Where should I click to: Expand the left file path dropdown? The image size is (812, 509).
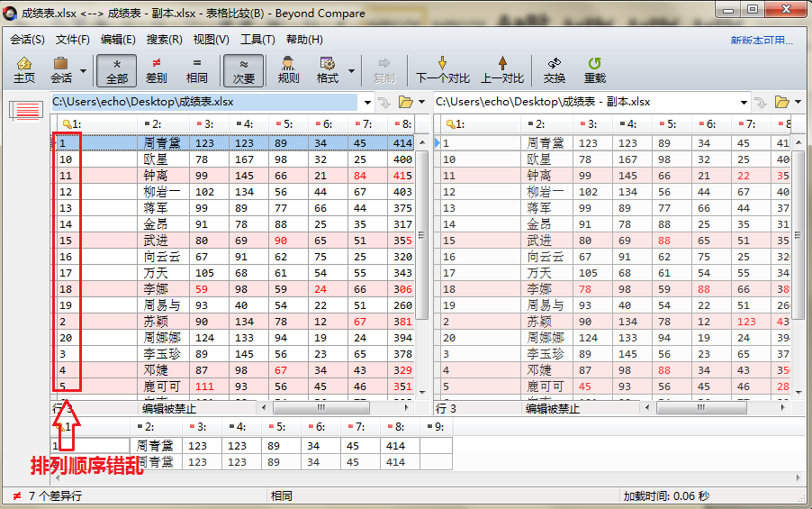(367, 103)
